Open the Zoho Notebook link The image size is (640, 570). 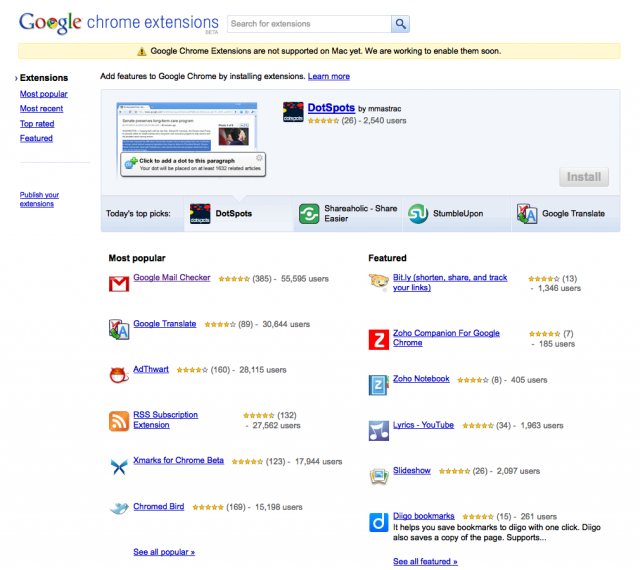pos(421,379)
